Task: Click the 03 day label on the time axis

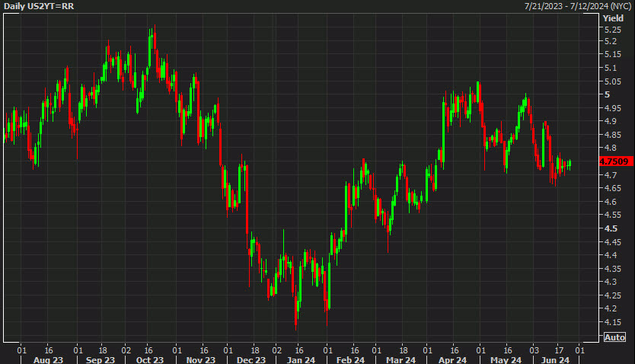Action: (534, 350)
